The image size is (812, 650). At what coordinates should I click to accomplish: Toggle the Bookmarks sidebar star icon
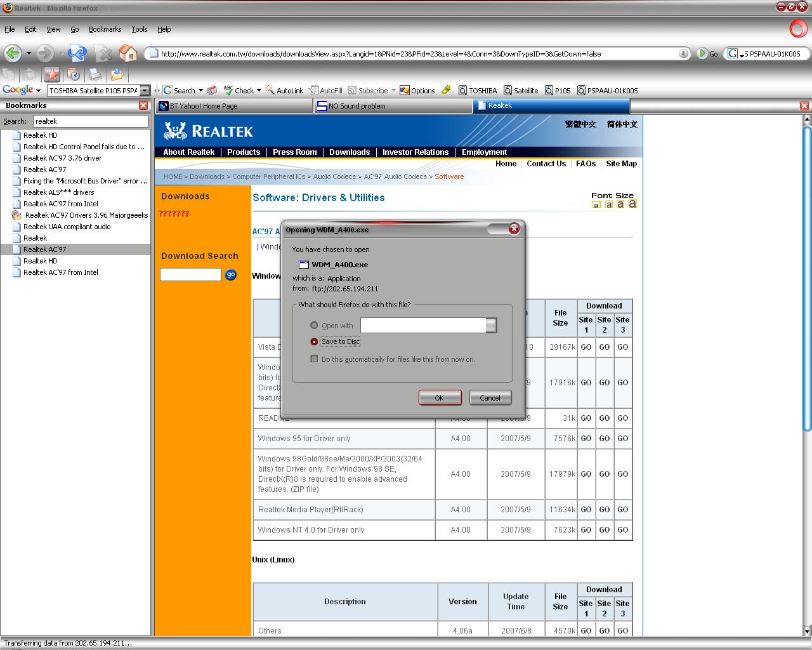(52, 75)
